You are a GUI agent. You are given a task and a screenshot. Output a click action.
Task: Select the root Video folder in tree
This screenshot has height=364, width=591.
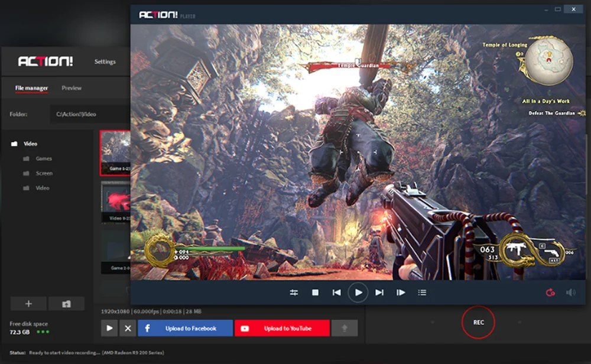[x=31, y=144]
